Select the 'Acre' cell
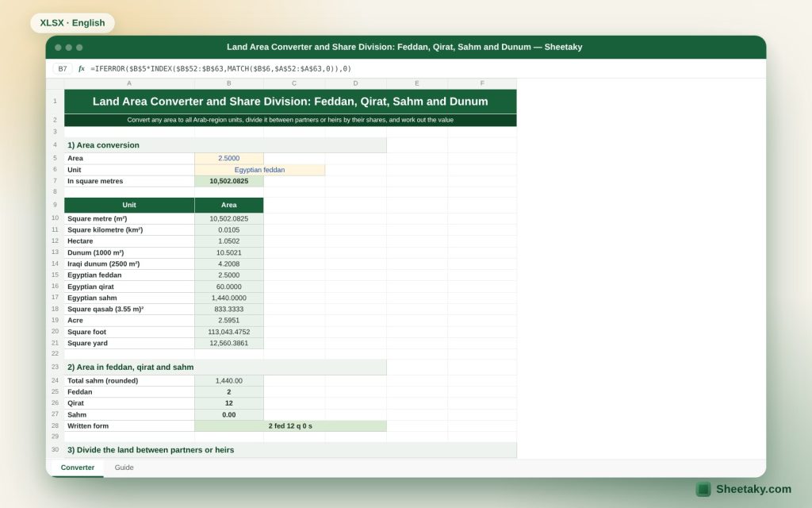Viewport: 812px width, 508px height. (x=129, y=321)
